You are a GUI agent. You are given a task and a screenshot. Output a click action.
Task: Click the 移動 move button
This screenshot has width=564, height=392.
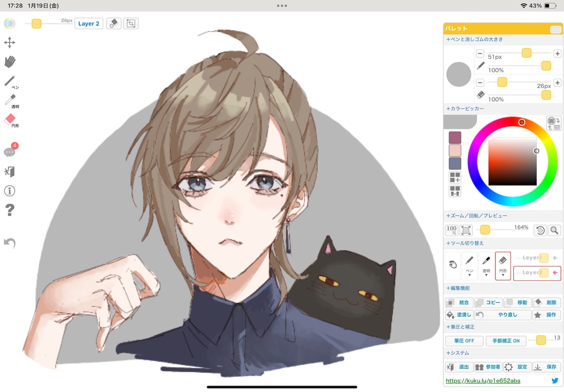[x=517, y=303]
